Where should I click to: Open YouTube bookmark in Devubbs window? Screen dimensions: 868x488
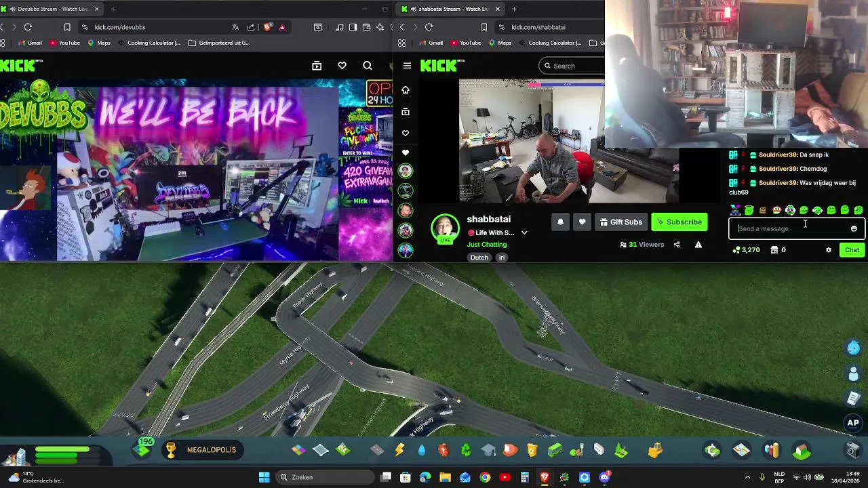click(64, 43)
